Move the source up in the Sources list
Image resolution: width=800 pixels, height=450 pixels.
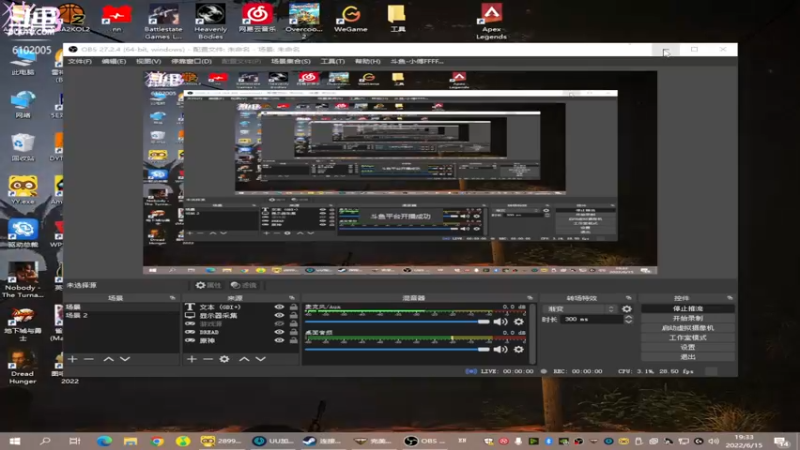[x=244, y=359]
